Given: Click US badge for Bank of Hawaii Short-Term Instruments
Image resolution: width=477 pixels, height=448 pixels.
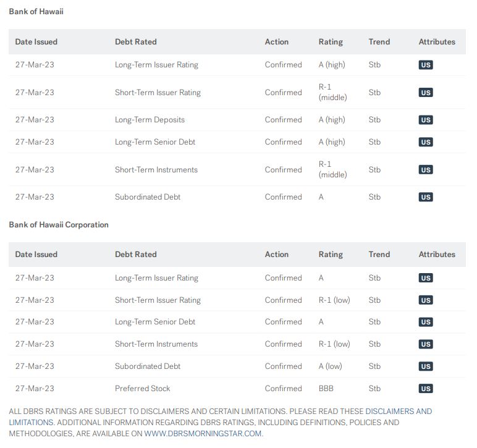Looking at the screenshot, I should (x=426, y=170).
